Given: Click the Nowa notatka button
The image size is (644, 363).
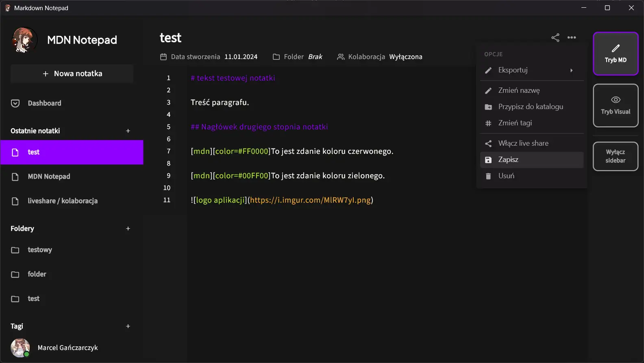Looking at the screenshot, I should click(x=72, y=74).
